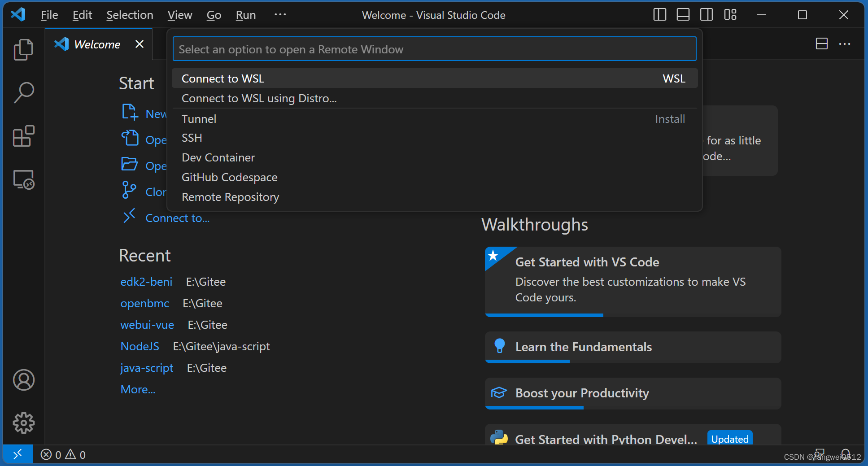The width and height of the screenshot is (868, 466).
Task: Open recent project NodeJS
Action: coord(140,346)
